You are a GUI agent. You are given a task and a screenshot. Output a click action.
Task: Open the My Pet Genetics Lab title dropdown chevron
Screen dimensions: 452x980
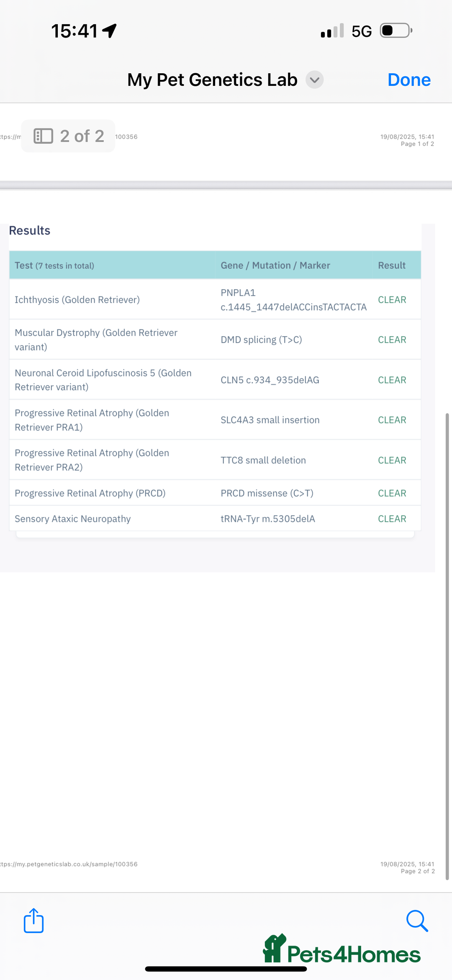point(314,80)
